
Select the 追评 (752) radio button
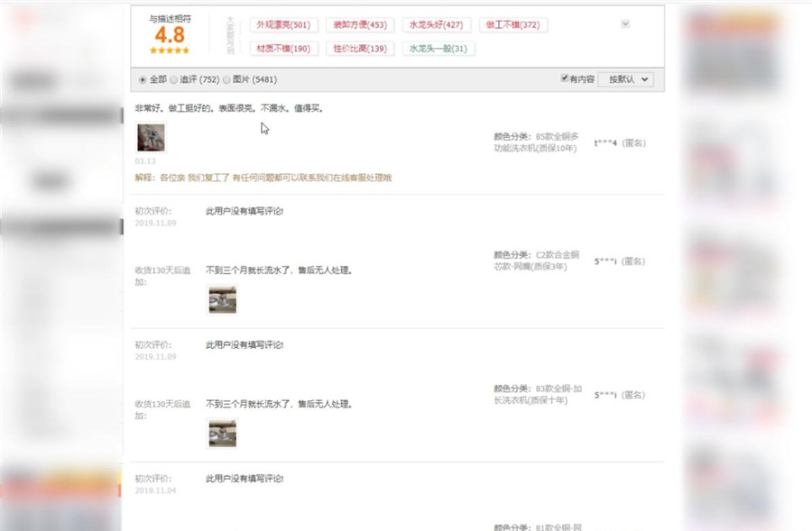tap(173, 79)
